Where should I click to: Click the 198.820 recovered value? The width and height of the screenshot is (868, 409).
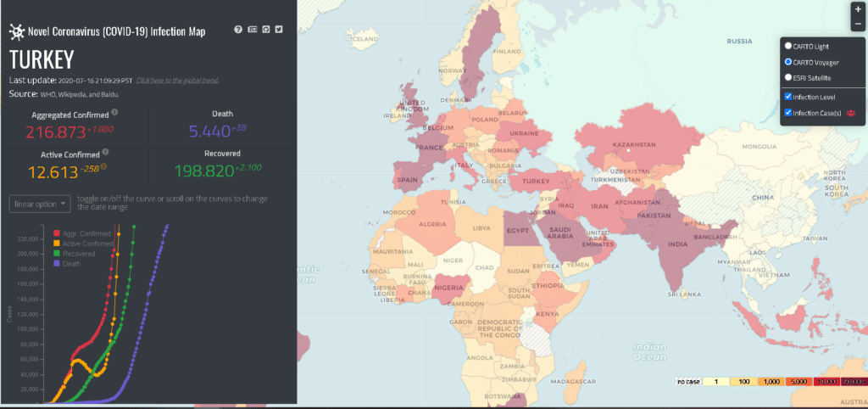click(x=204, y=171)
